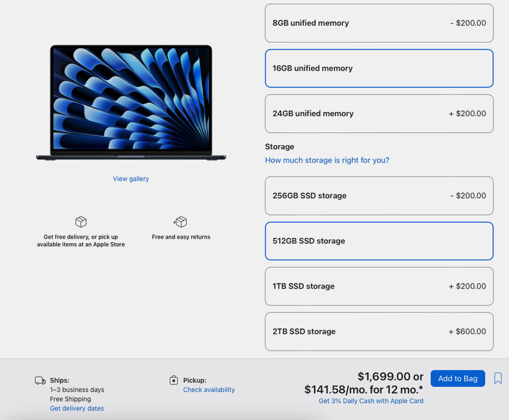Screen dimensions: 509x420
Task: Select 16GB unified memory option
Action: coord(379,68)
